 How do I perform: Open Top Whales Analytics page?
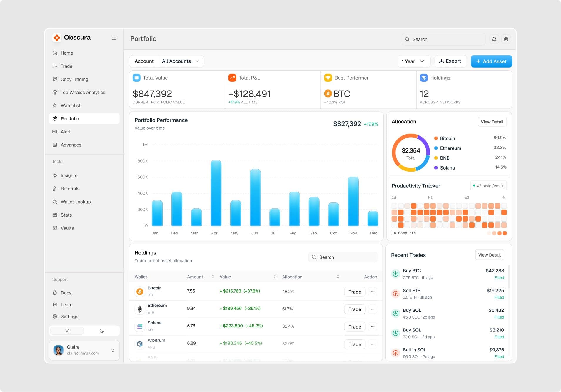[x=84, y=92]
